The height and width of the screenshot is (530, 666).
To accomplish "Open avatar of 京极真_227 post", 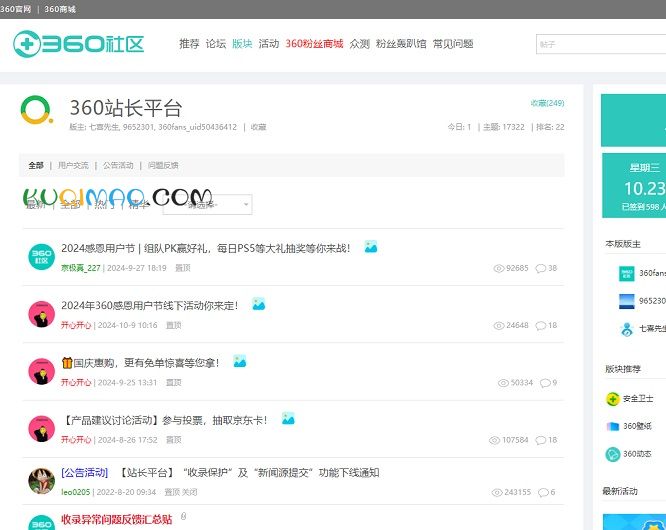I will point(41,257).
